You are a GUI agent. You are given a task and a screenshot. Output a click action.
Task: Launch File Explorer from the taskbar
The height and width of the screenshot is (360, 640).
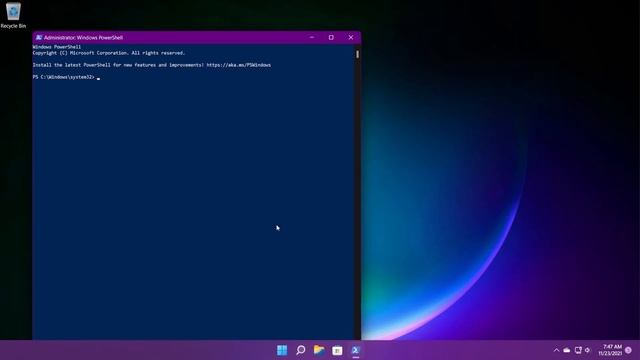coord(319,350)
